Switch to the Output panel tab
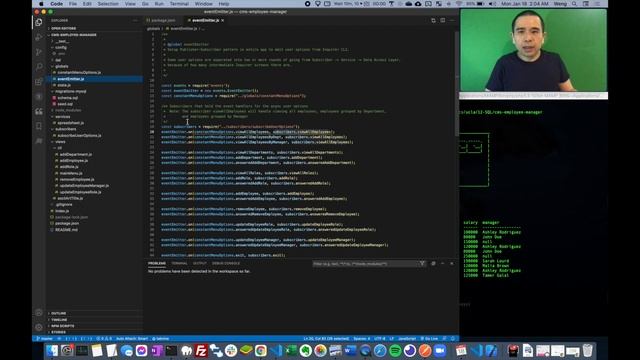 200,263
